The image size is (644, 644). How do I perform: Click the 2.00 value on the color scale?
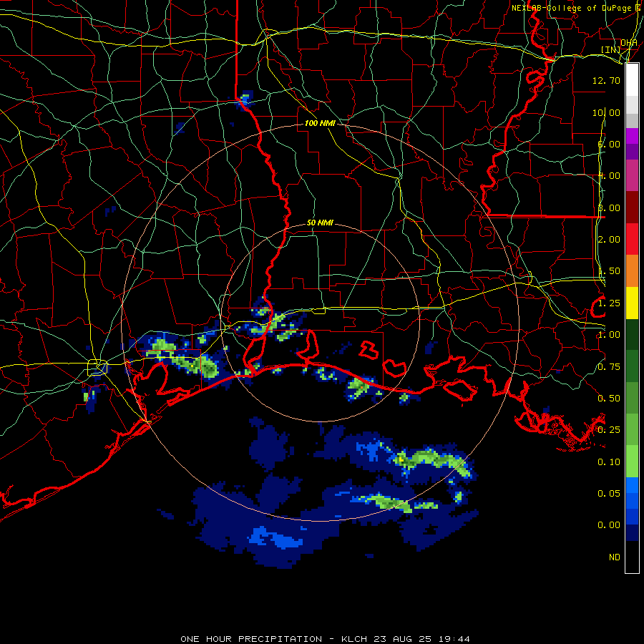pyautogui.click(x=609, y=240)
